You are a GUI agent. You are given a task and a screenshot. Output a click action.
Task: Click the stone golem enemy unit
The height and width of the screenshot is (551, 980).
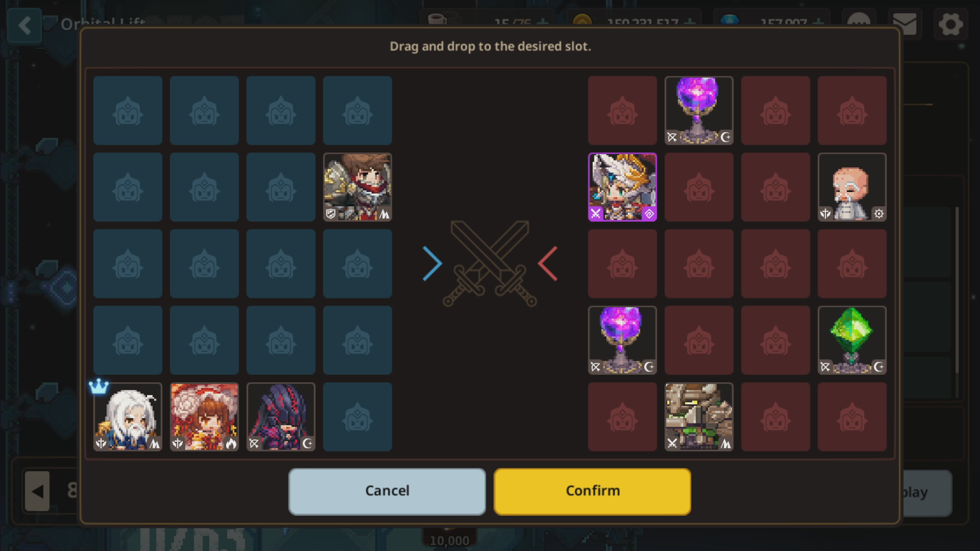pyautogui.click(x=699, y=416)
